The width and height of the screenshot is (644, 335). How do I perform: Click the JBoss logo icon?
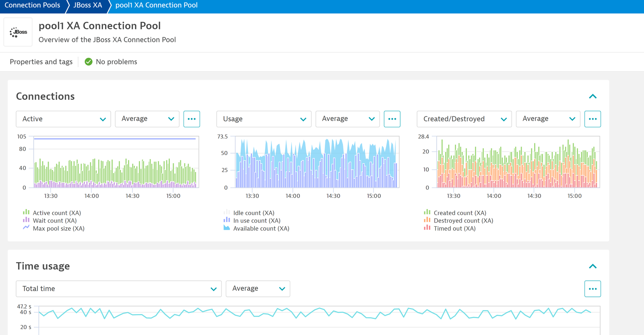(x=18, y=32)
